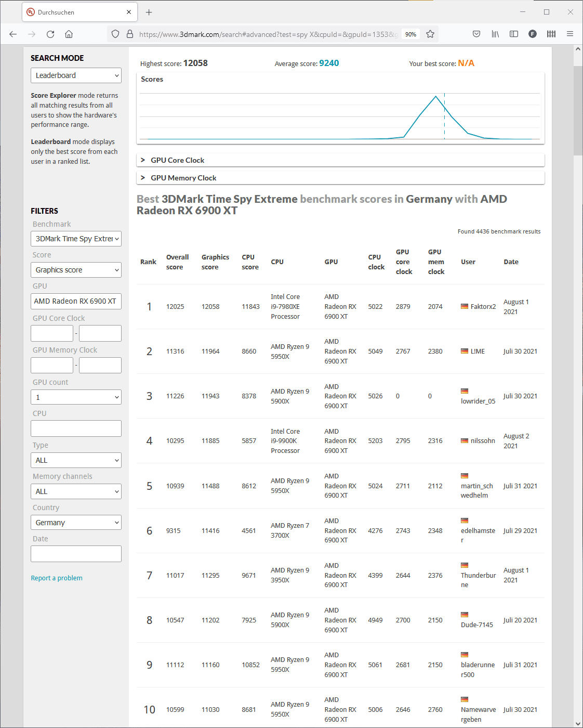
Task: Bookmark this page with the star
Action: (430, 34)
